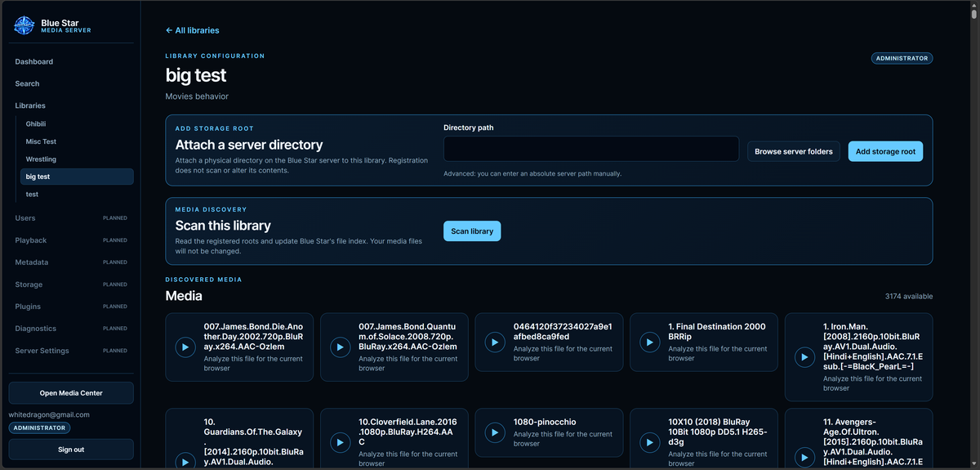
Task: Play 007.James.Bond.Quantum.of.Solace file
Action: coord(341,347)
